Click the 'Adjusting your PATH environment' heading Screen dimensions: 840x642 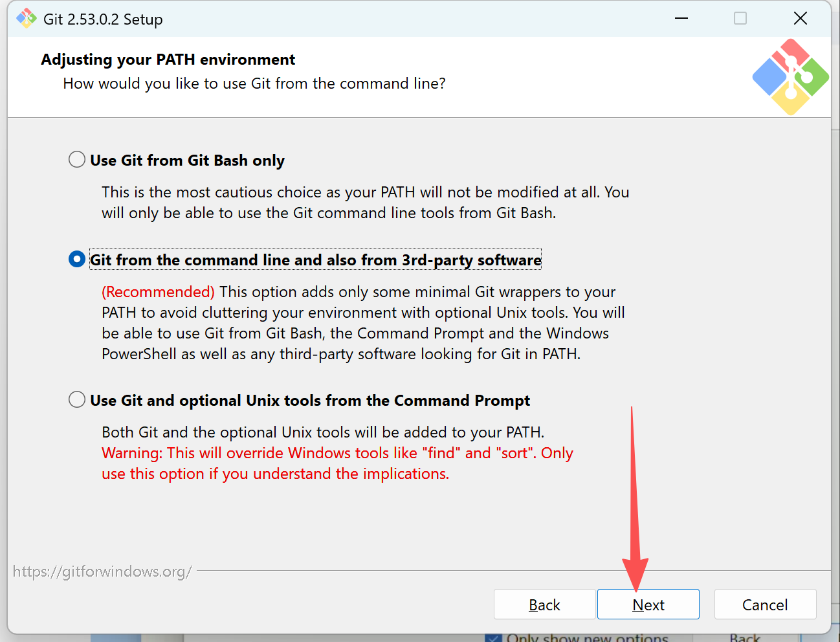point(168,60)
